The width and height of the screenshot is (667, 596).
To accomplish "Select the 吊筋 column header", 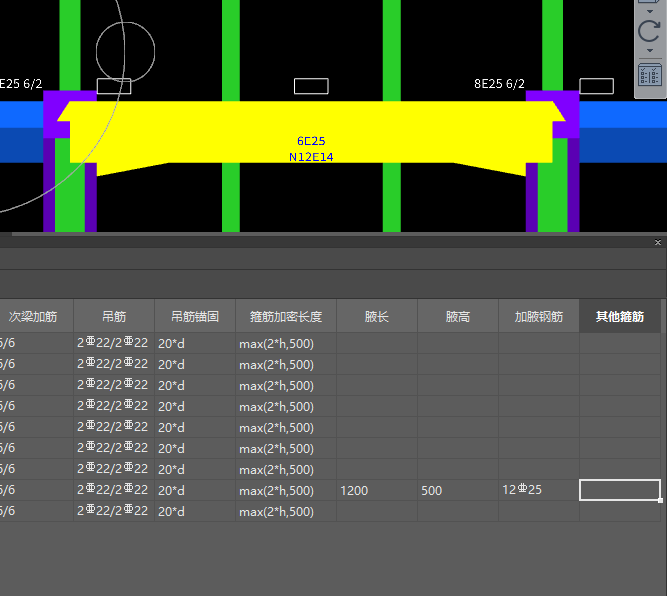I will [114, 316].
